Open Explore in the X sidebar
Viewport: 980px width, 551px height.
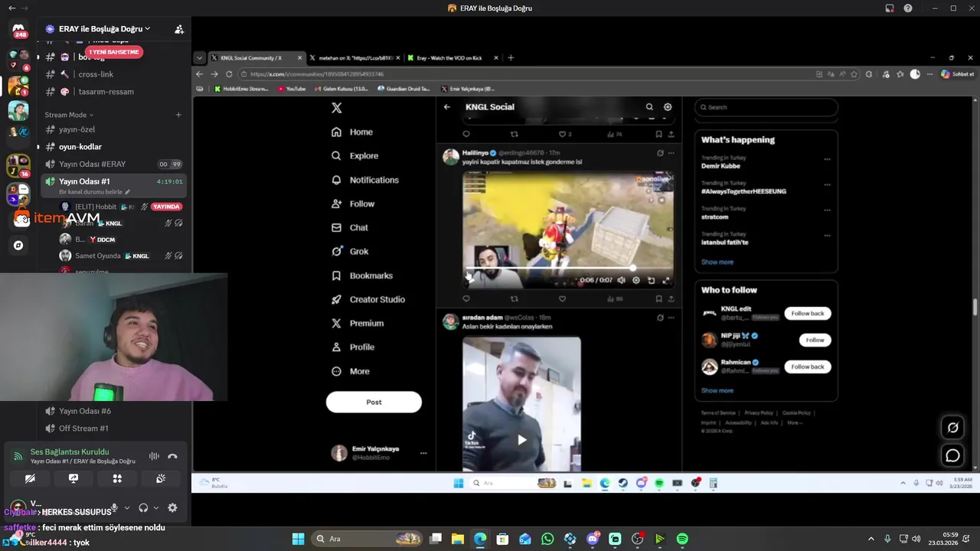pyautogui.click(x=354, y=156)
